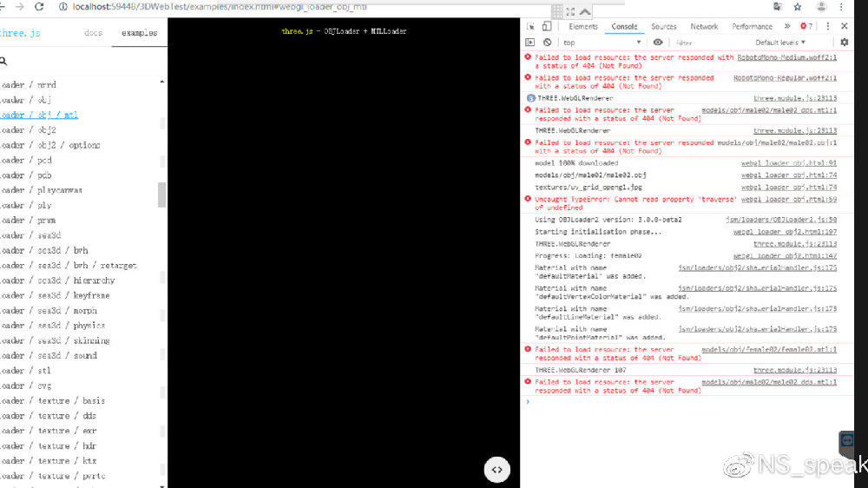
Task: Open console settings gear icon
Action: click(845, 42)
